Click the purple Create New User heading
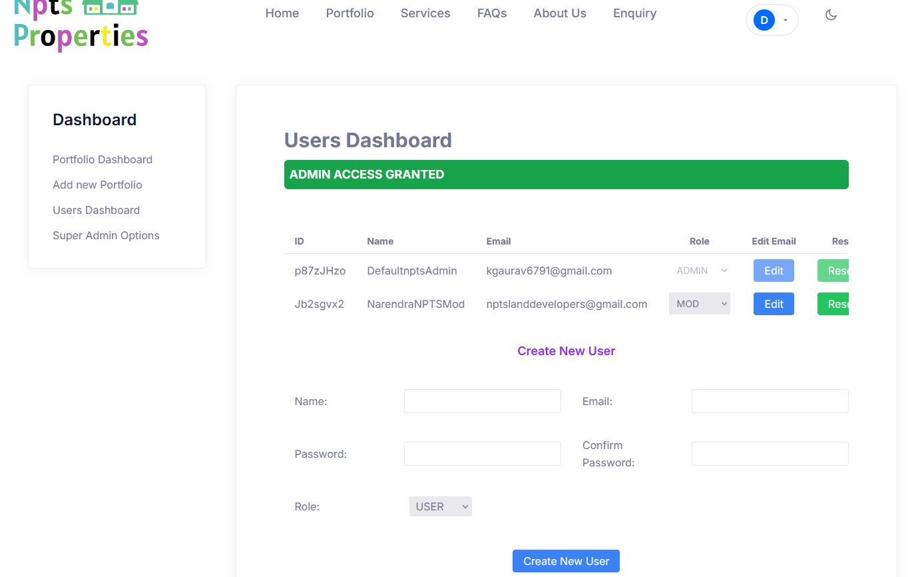Screen dimensions: 924x577 click(x=567, y=351)
